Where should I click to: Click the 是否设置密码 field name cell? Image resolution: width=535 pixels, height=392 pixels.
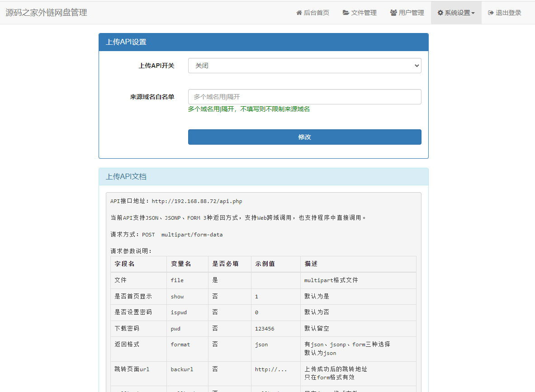138,312
